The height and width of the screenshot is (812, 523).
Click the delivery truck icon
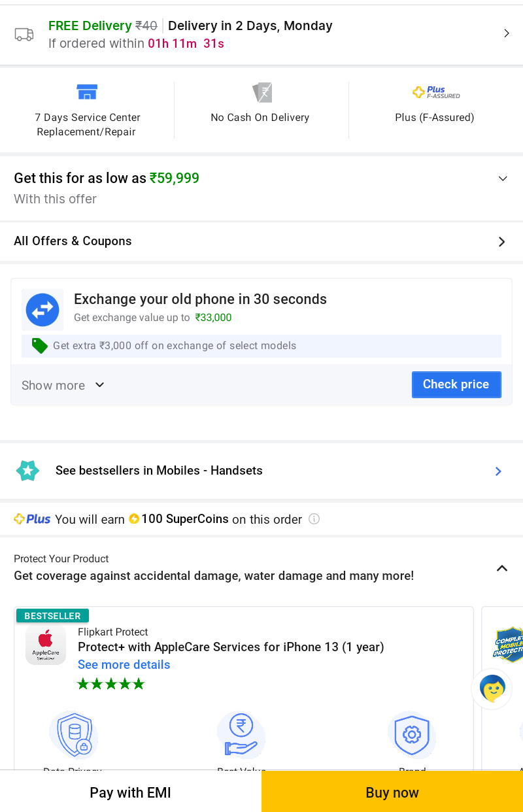(24, 35)
